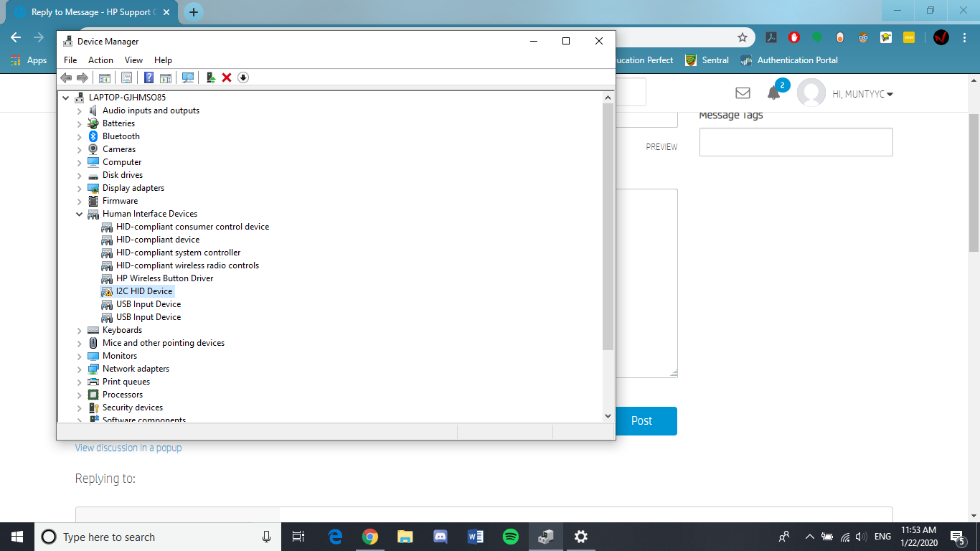The image size is (980, 551).
Task: Select the I2C HID Device with warning icon
Action: pyautogui.click(x=143, y=291)
